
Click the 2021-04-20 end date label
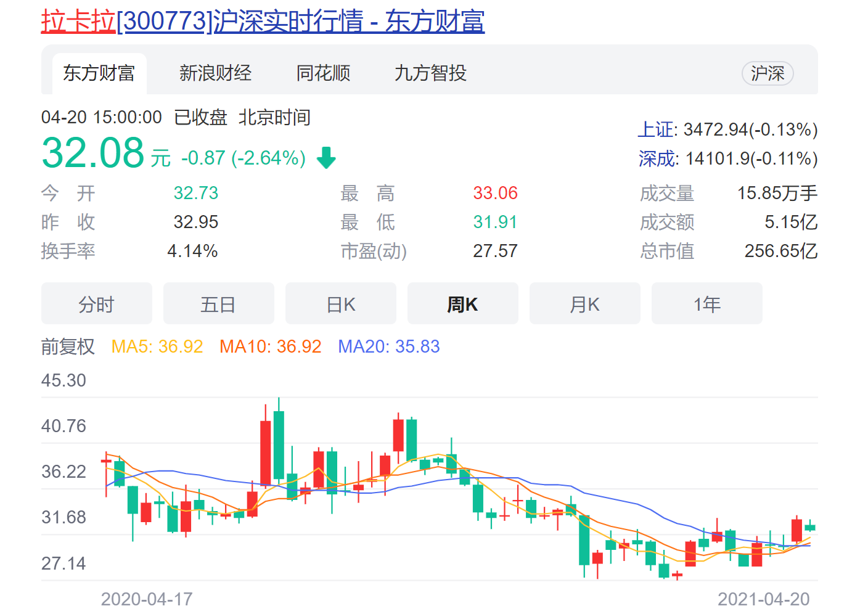pos(763,599)
